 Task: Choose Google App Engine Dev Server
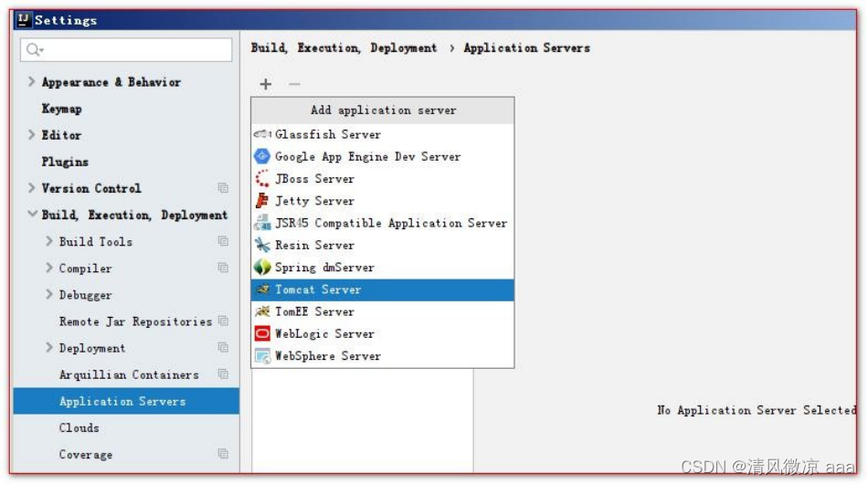[x=383, y=156]
